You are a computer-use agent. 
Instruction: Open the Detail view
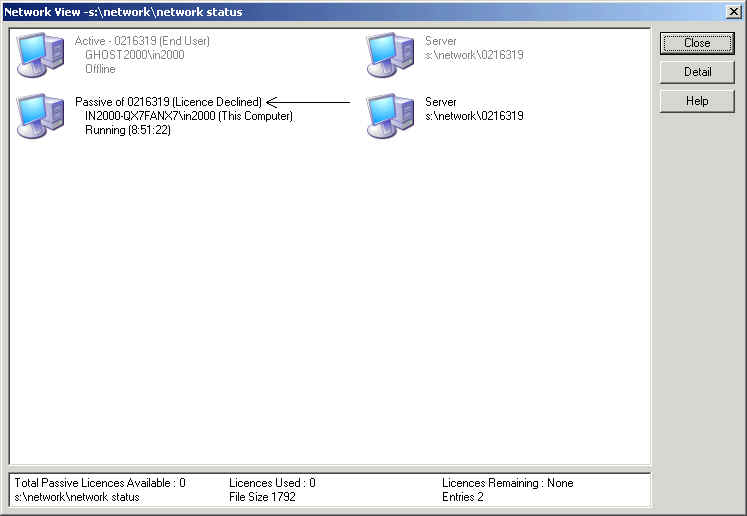click(697, 72)
